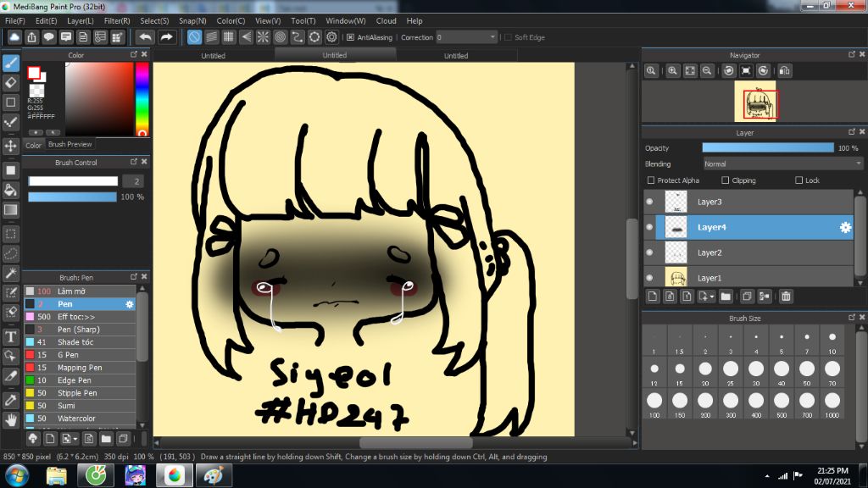Select the Text tool

[x=10, y=336]
